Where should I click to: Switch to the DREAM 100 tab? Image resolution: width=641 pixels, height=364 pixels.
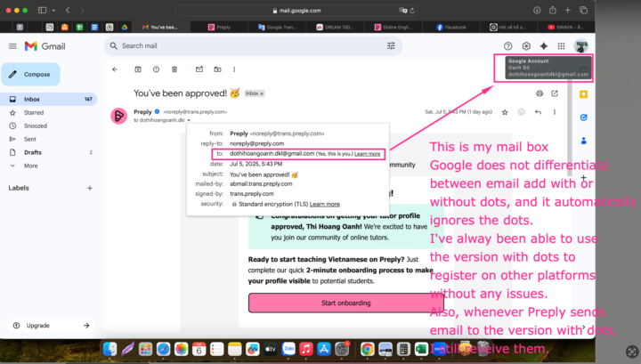(x=335, y=27)
